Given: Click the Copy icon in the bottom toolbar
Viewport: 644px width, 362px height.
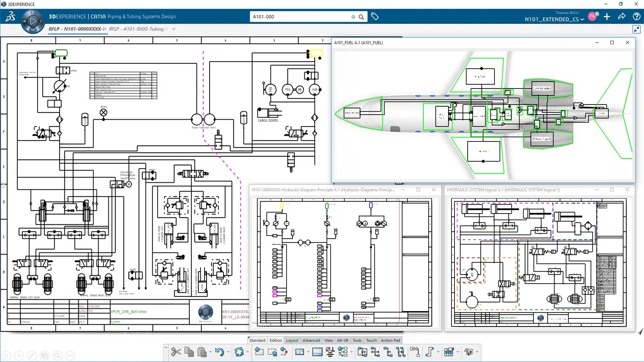Looking at the screenshot, I should (x=189, y=352).
